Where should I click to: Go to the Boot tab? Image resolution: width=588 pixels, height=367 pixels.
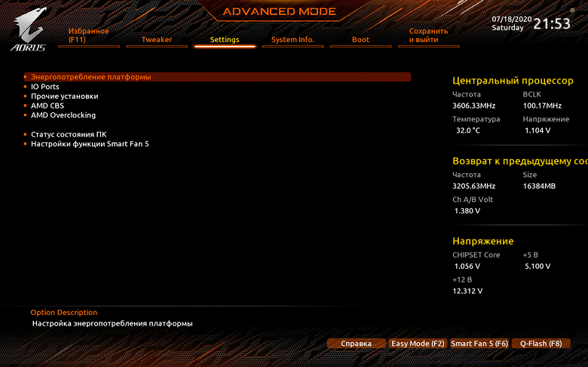[361, 39]
